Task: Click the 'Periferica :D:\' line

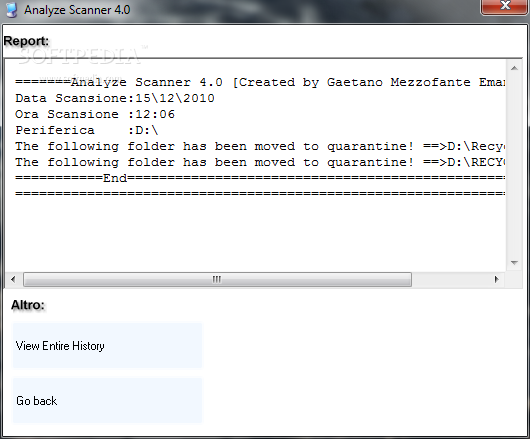Action: point(87,130)
